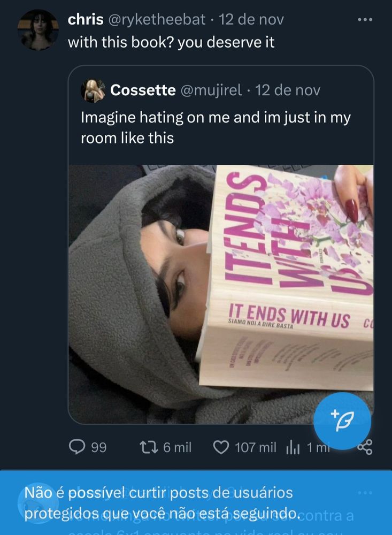Tap the 107 mil likes count
This screenshot has width=392, height=535.
[x=256, y=447]
